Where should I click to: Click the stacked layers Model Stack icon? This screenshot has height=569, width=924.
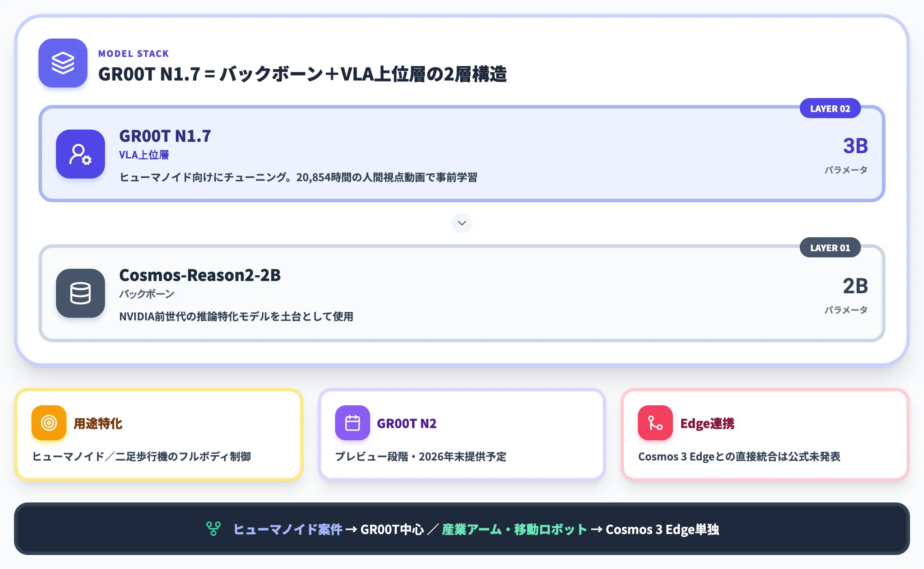(x=63, y=63)
